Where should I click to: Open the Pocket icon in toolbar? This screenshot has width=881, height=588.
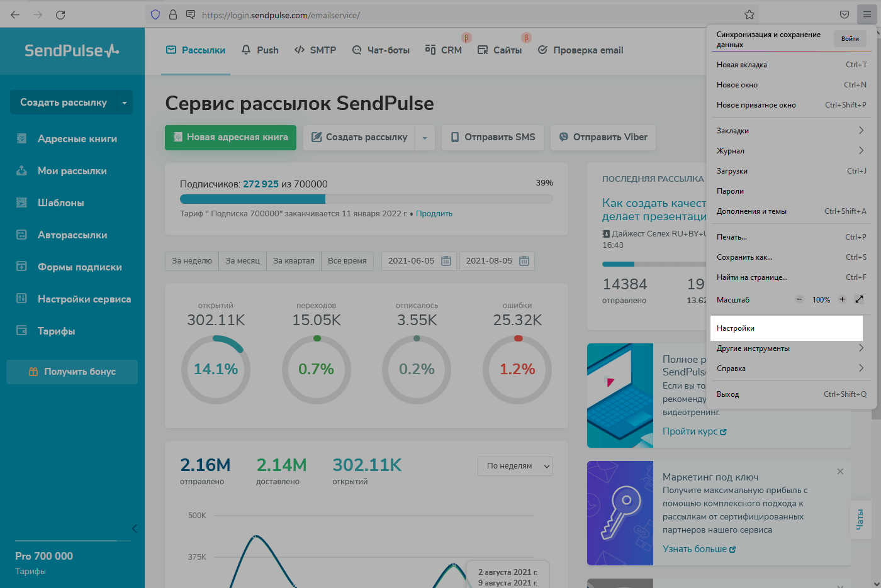point(845,14)
